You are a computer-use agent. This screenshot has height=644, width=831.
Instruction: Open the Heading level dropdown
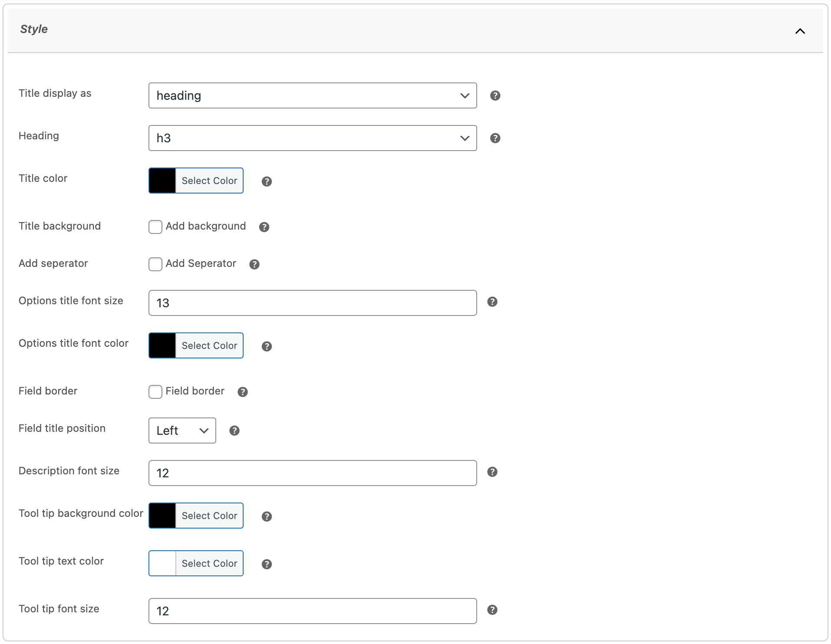click(x=312, y=138)
